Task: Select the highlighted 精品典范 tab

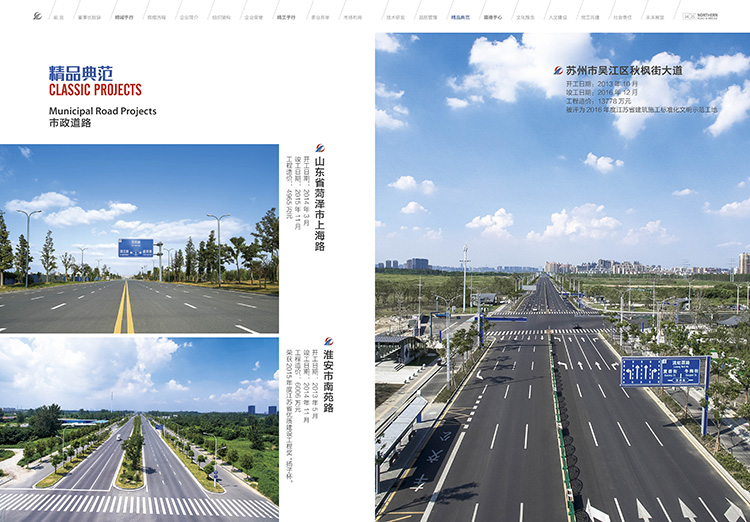Action: pos(460,18)
